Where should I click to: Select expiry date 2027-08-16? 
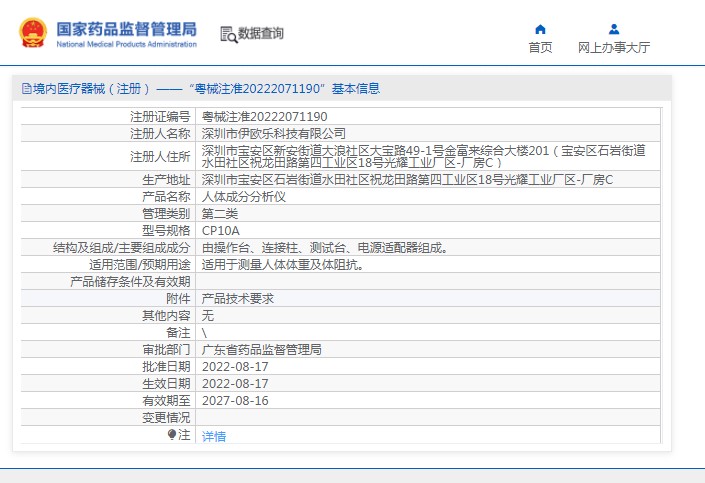point(235,401)
